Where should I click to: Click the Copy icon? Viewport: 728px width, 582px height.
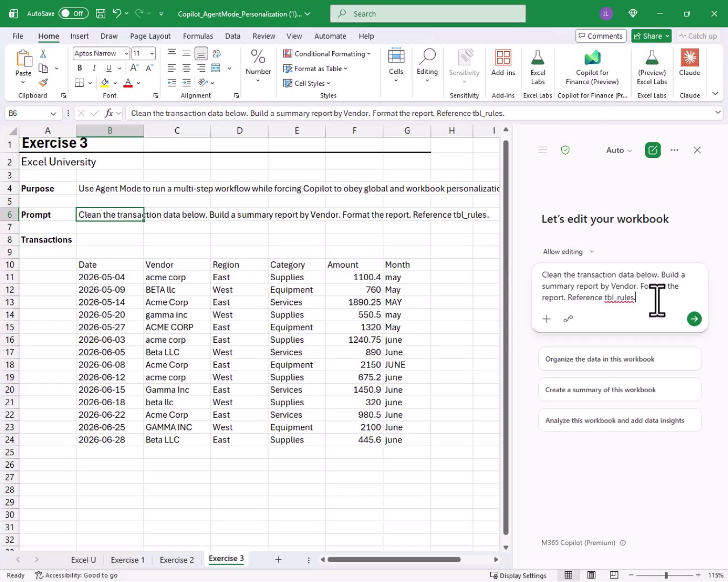(x=43, y=68)
